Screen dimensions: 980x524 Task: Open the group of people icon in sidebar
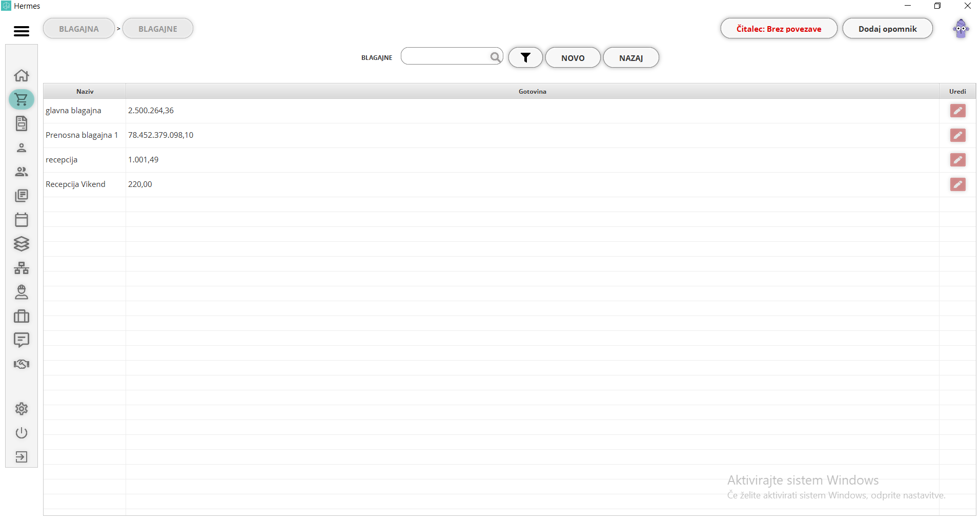click(22, 172)
